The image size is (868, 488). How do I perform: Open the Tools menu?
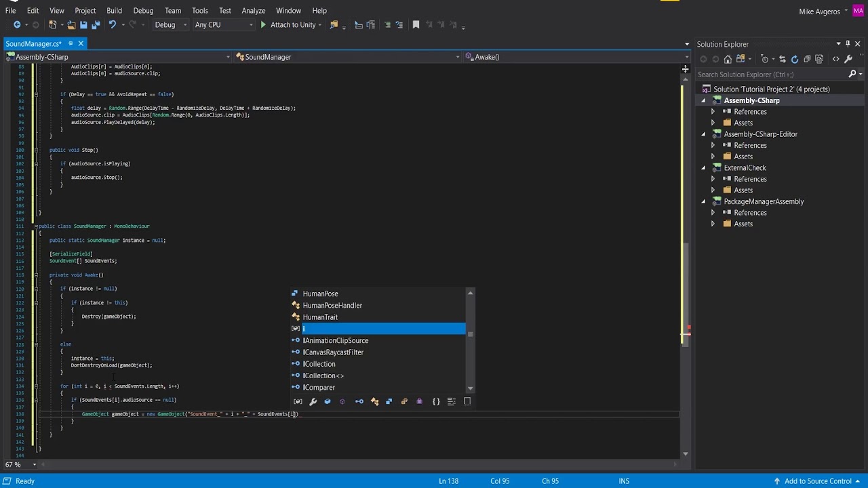tap(199, 10)
